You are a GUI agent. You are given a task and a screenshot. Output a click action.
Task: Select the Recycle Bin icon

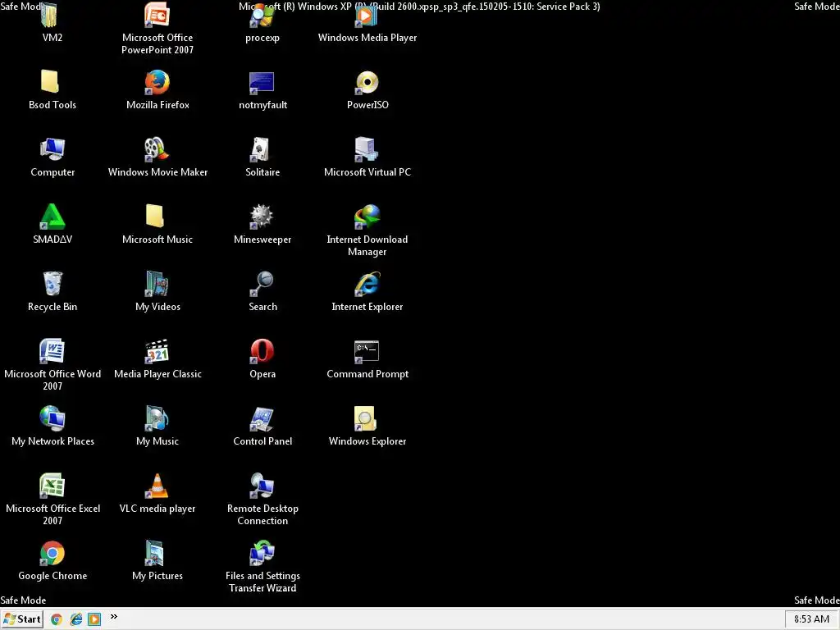52,284
